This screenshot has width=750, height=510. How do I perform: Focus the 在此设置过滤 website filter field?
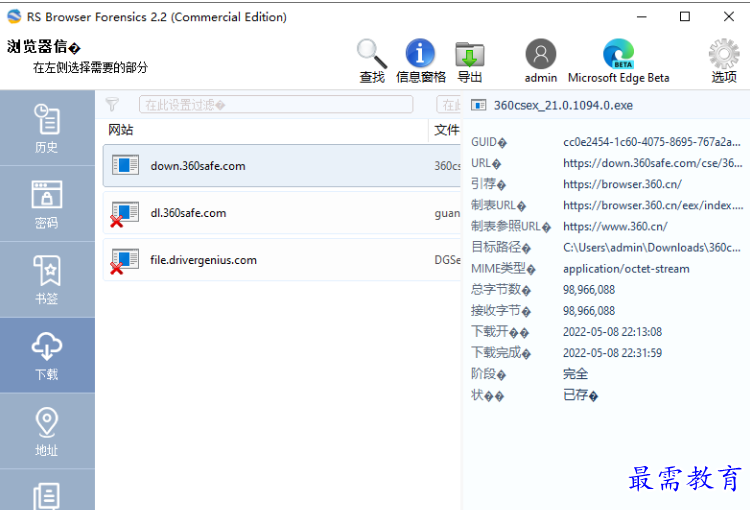[276, 104]
